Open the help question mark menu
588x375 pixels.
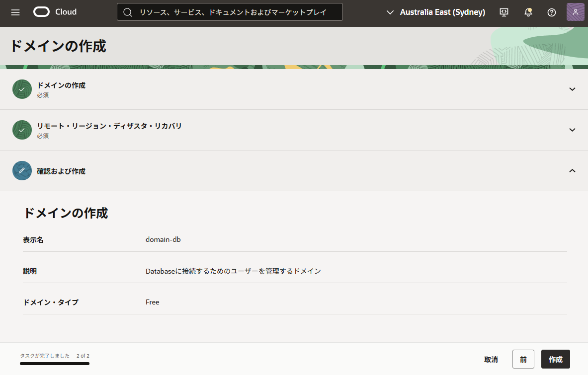point(552,12)
